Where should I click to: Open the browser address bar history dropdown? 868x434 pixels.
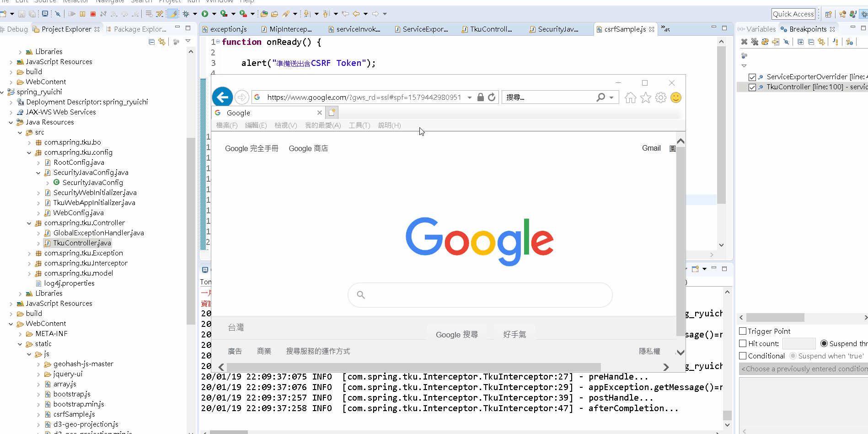470,97
